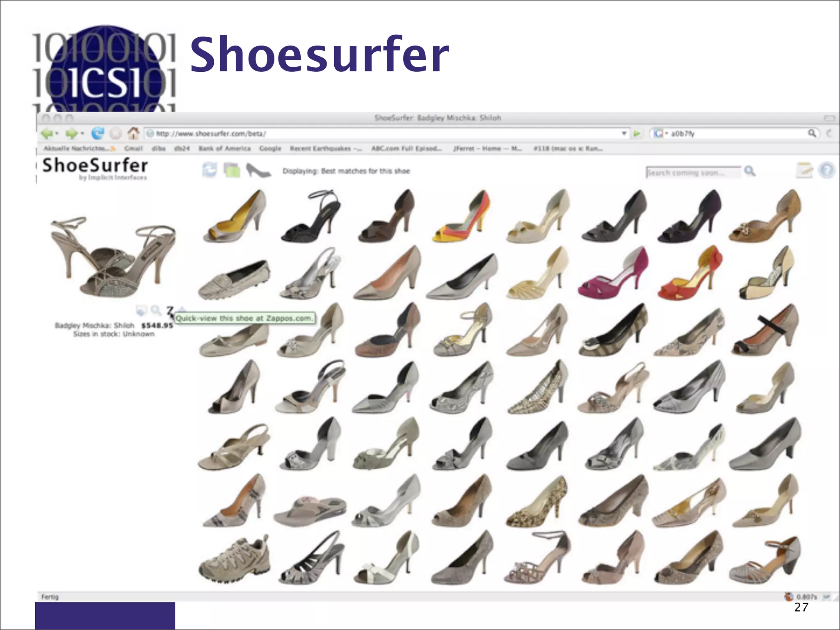Viewport: 840px width, 630px height.
Task: Open the Google bookmark
Action: 270,148
